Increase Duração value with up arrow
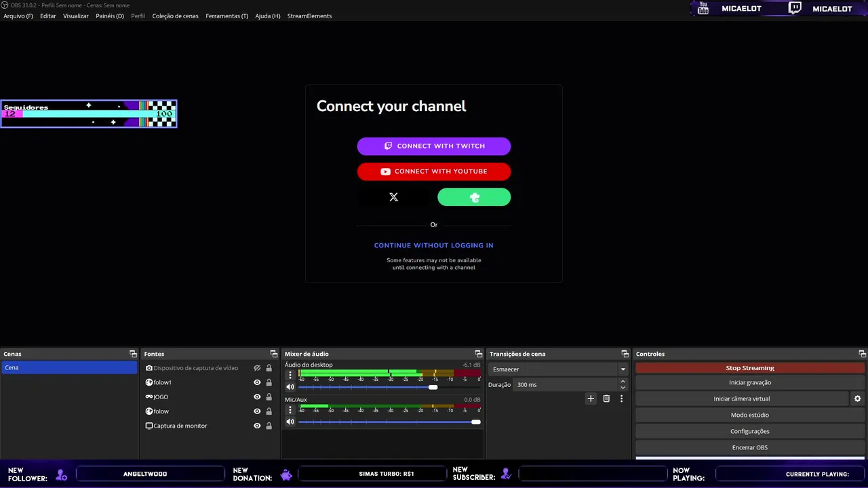The image size is (868, 488). tap(623, 382)
